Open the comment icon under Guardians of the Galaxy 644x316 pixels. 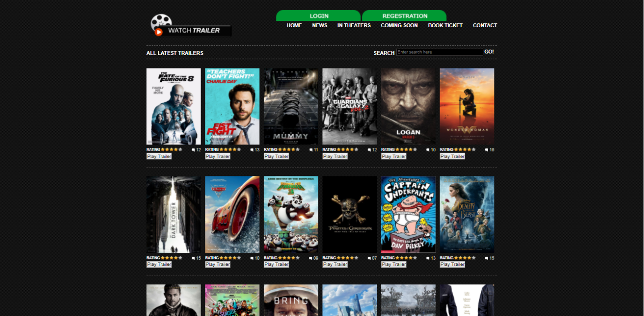pyautogui.click(x=369, y=150)
